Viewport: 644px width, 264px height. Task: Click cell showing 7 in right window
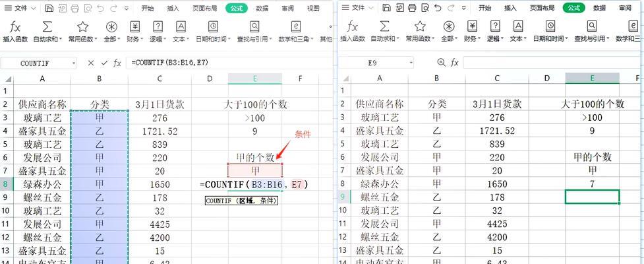coord(592,184)
